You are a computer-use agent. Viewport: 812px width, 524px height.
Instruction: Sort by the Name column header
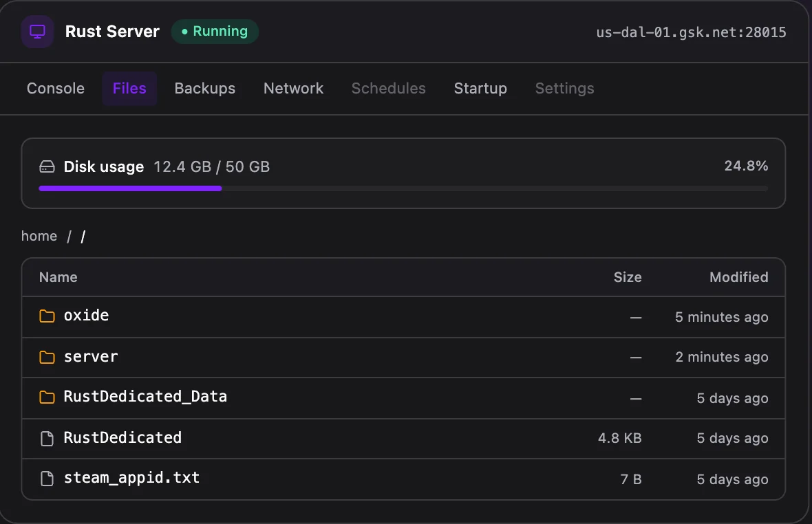pos(58,277)
